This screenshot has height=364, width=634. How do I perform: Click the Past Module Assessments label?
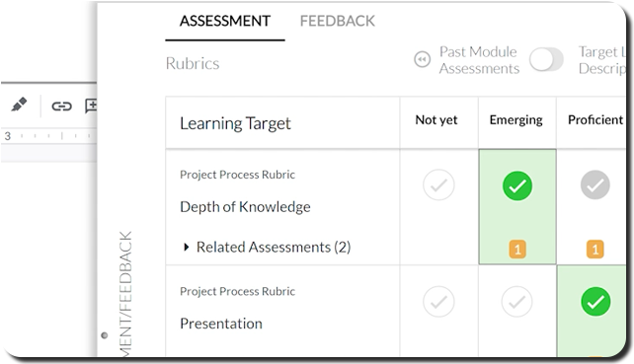click(x=479, y=60)
